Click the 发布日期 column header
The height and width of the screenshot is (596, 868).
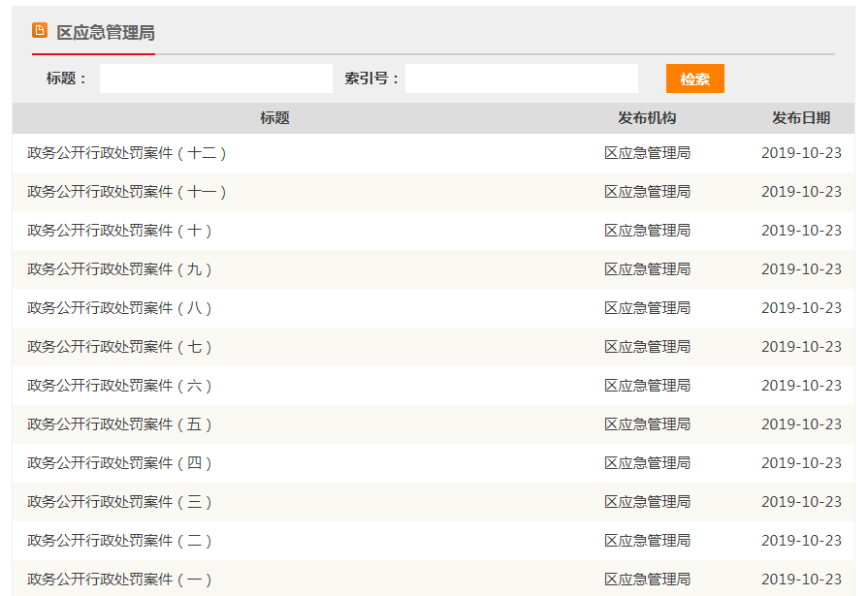click(801, 118)
